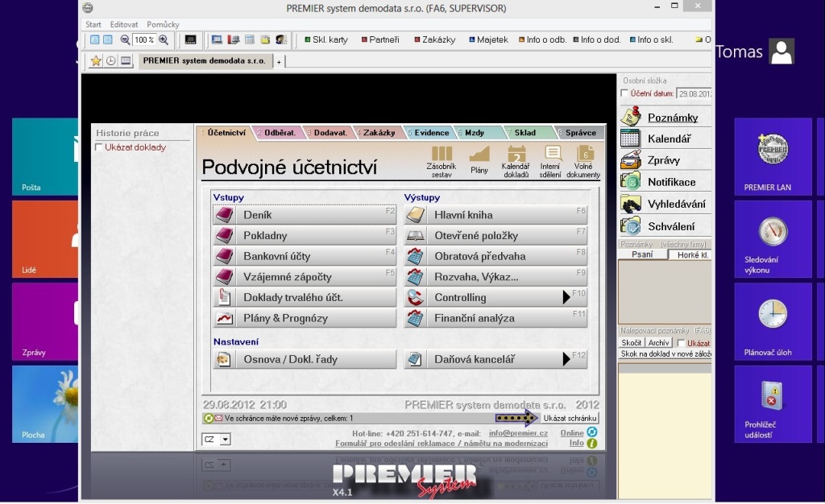This screenshot has width=825, height=504.
Task: Select the Horké kl. tab
Action: coord(692,255)
